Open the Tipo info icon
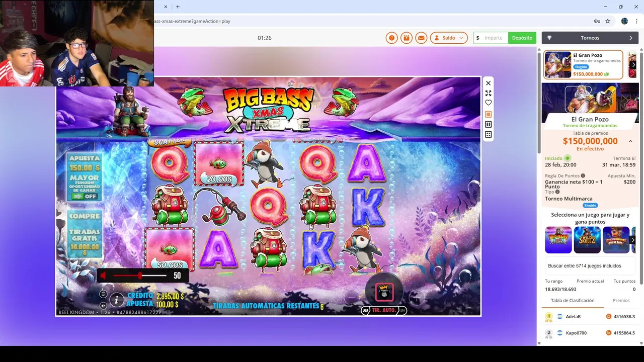Viewport: 644px width, 362px height. (x=557, y=192)
